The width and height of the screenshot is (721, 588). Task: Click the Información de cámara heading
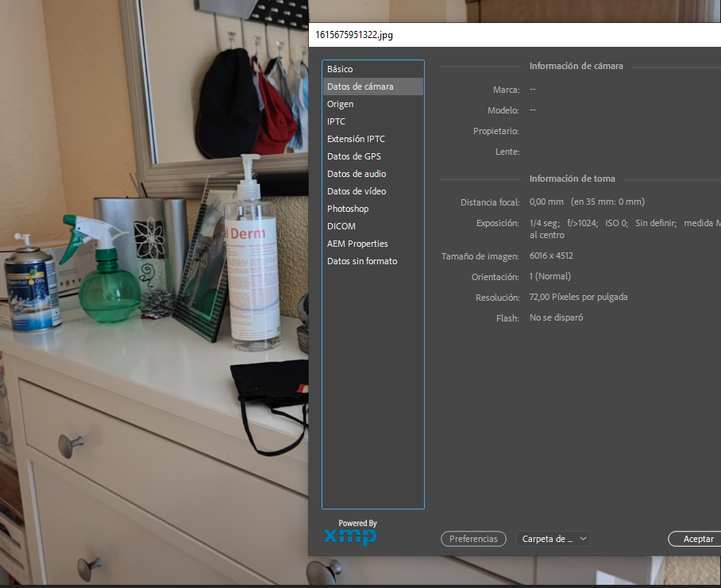click(x=576, y=66)
